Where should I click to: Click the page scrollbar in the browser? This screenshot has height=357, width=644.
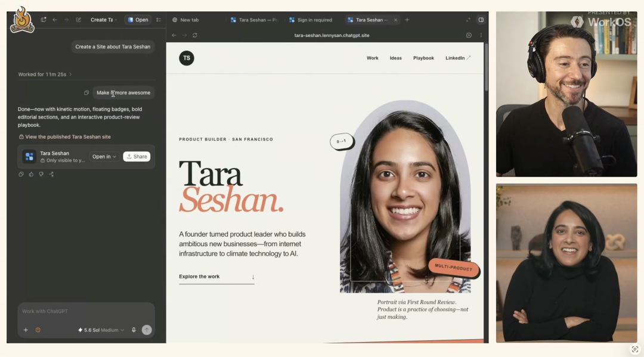click(x=486, y=67)
